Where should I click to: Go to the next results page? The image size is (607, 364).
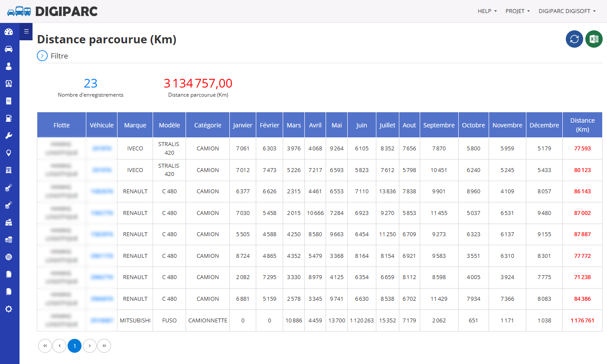click(89, 346)
